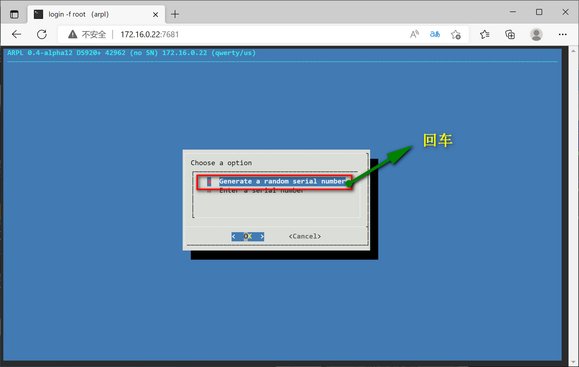
Task: Reload the page with refresh icon
Action: point(42,34)
